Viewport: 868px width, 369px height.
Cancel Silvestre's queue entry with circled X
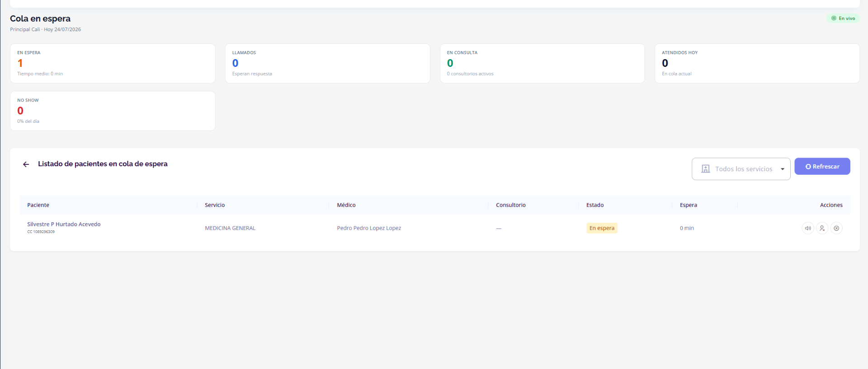pyautogui.click(x=836, y=228)
